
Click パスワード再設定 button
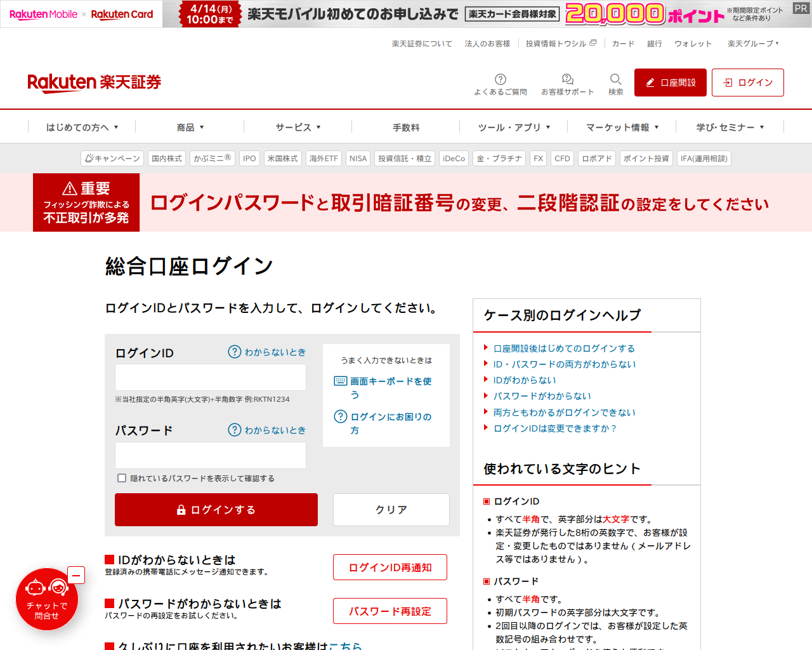(390, 611)
